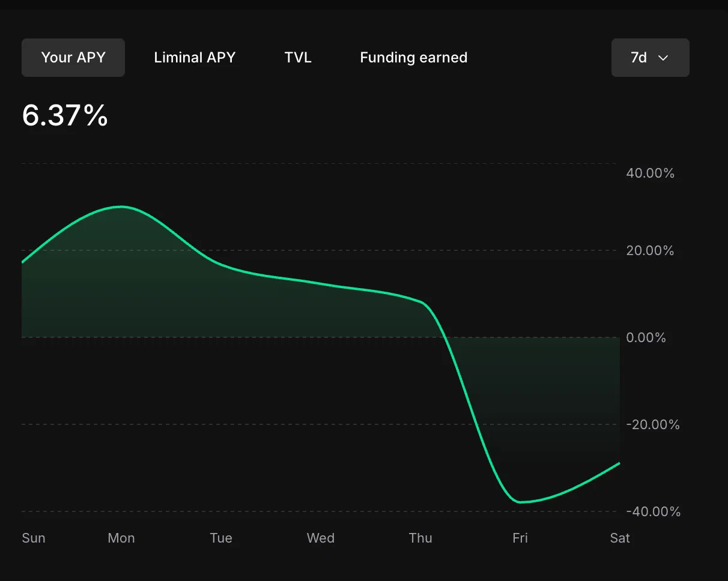
Task: Click the 40.00% y-axis label
Action: click(650, 173)
